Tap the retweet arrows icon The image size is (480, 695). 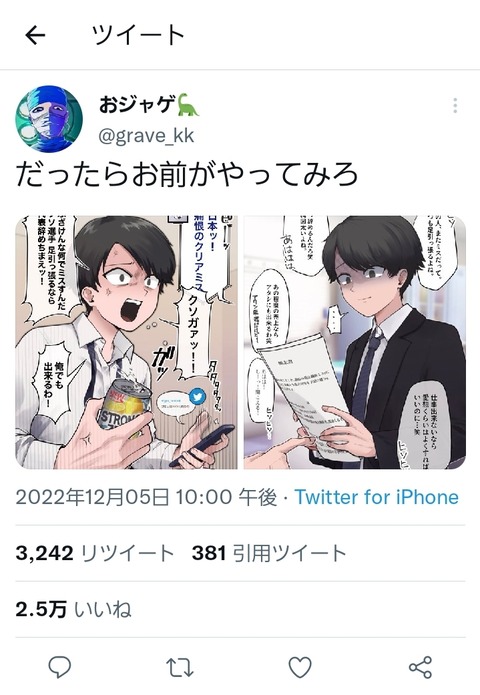click(180, 667)
